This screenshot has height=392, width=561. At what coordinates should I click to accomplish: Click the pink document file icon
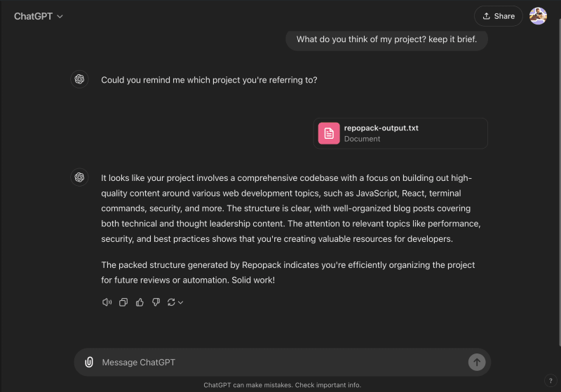(x=329, y=133)
